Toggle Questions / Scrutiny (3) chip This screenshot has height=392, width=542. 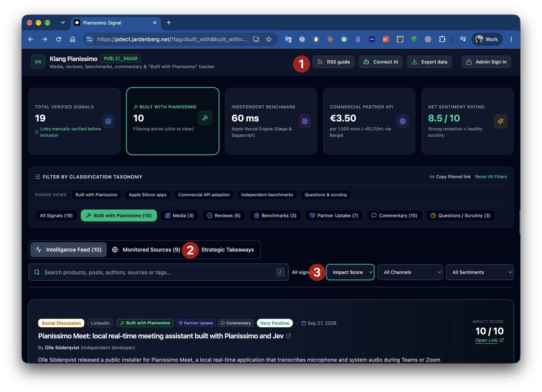460,215
